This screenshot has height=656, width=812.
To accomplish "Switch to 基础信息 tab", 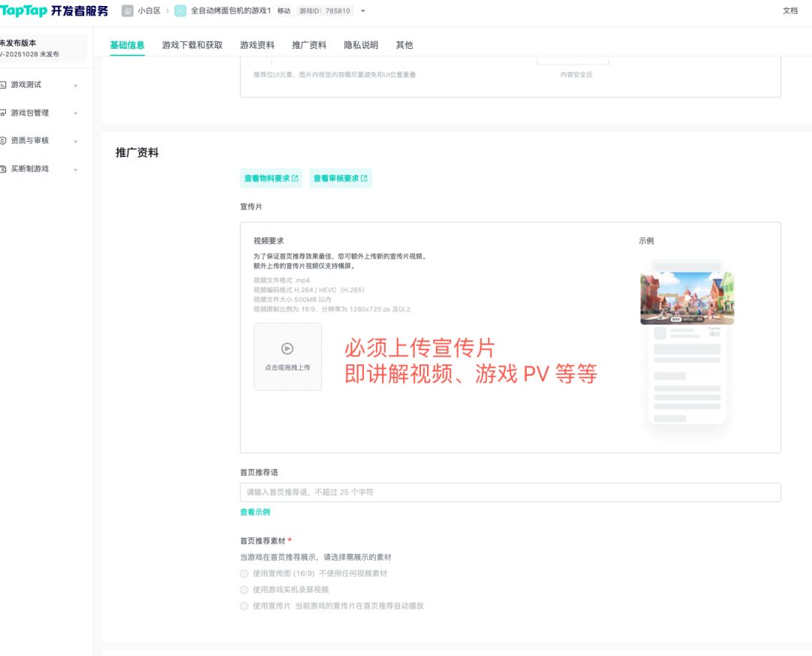I will click(127, 45).
